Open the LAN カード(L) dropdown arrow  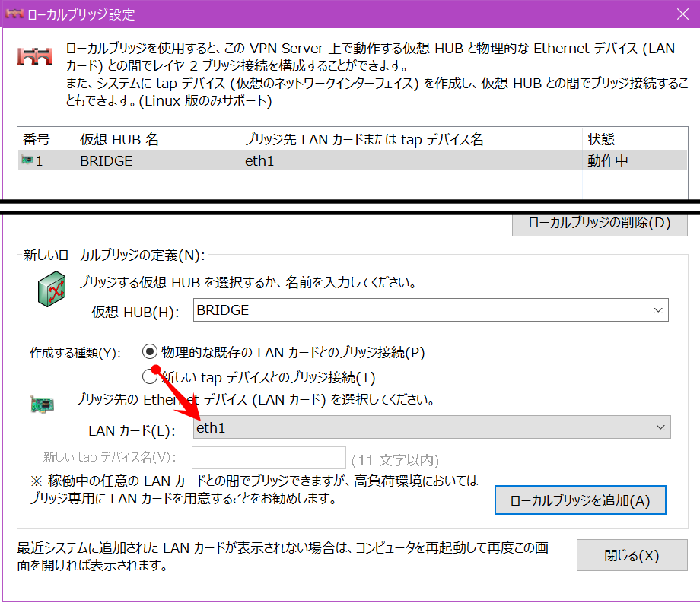click(x=660, y=427)
